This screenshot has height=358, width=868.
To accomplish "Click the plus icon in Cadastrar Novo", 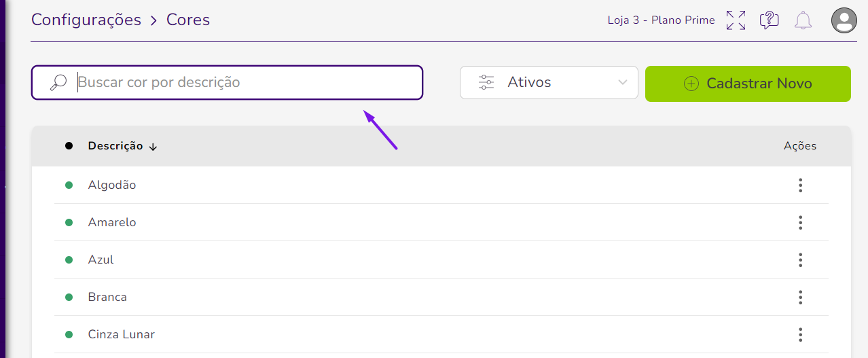I will [691, 84].
